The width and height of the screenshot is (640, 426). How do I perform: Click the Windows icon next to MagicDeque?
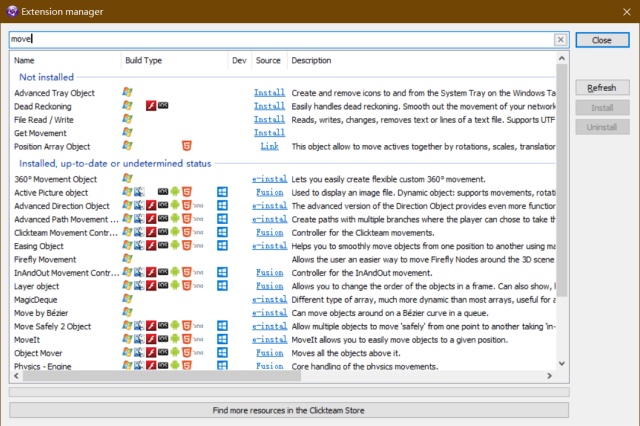[x=127, y=299]
